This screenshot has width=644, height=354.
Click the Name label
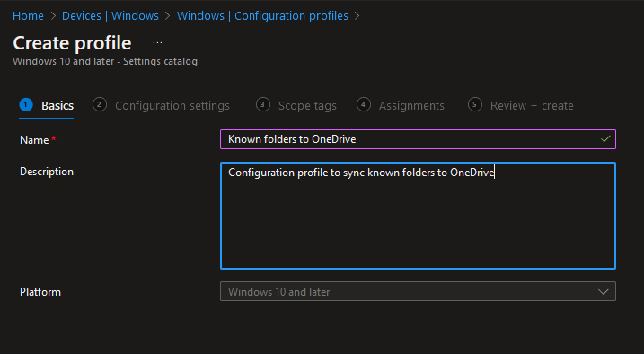click(x=34, y=140)
